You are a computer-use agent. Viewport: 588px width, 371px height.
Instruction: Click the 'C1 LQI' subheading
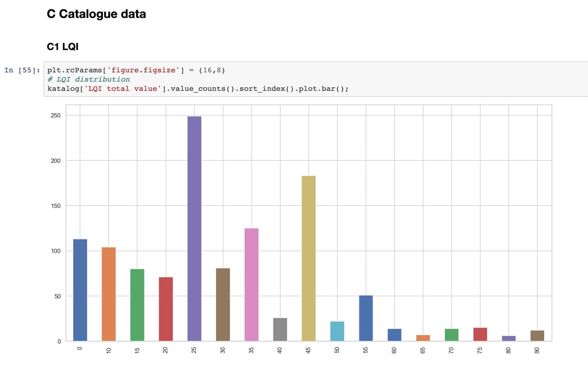click(x=63, y=47)
